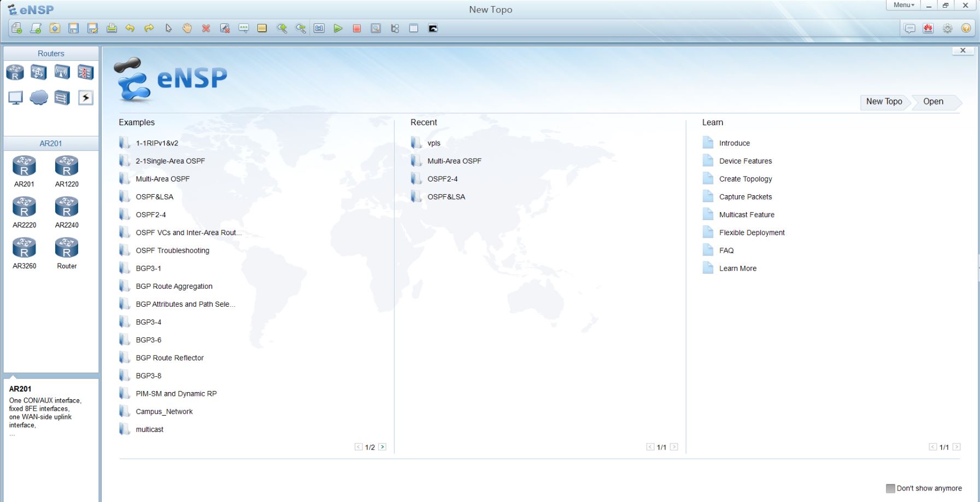Select the Switches device category icon
Viewport: 980px width, 502px height.
(x=39, y=72)
